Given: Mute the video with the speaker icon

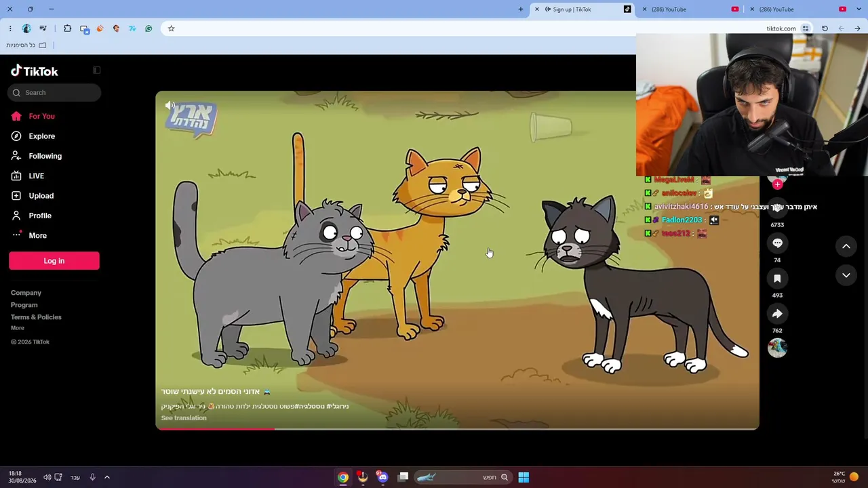Looking at the screenshot, I should pyautogui.click(x=170, y=105).
